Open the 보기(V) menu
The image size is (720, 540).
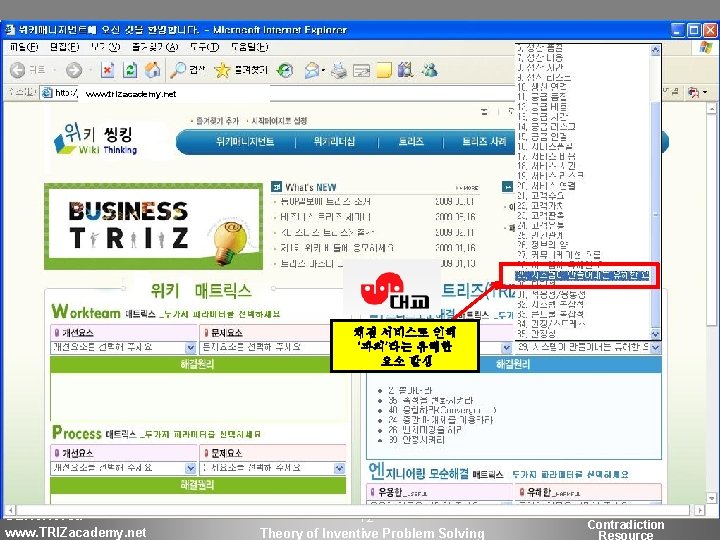[x=105, y=47]
